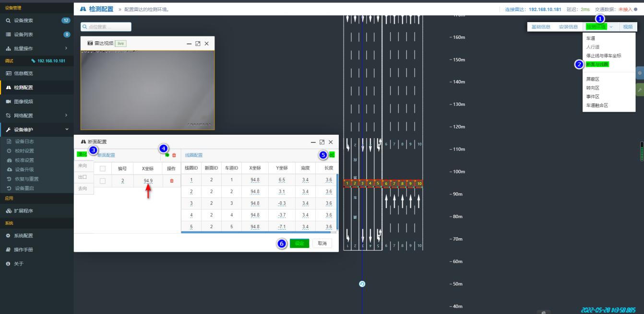Collapse the 设备维护 sidebar section
Viewport: 644px width, 314px height.
coord(67,129)
